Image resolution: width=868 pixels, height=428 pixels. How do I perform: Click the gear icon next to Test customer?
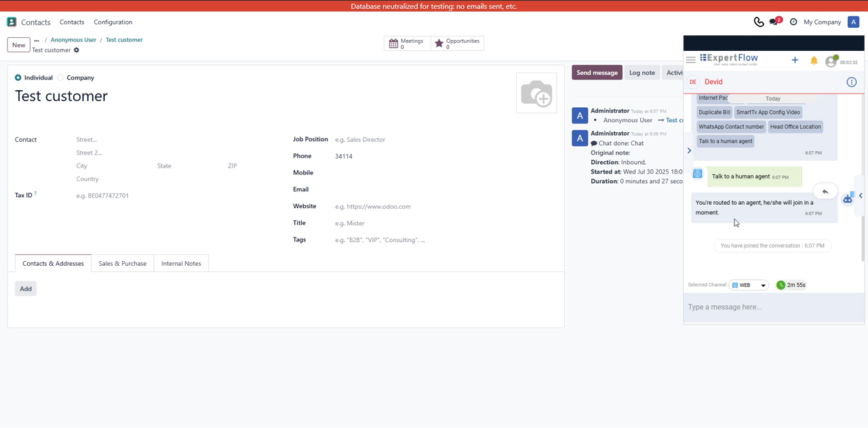tap(77, 50)
